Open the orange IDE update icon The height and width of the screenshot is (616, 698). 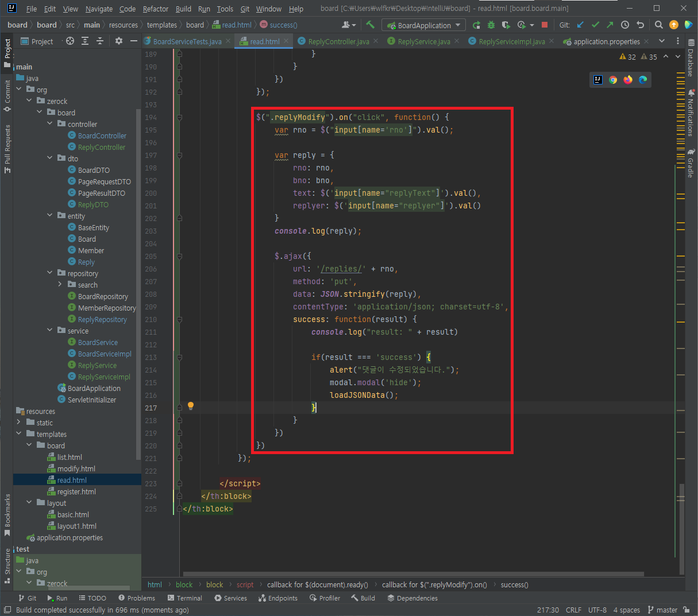point(674,25)
